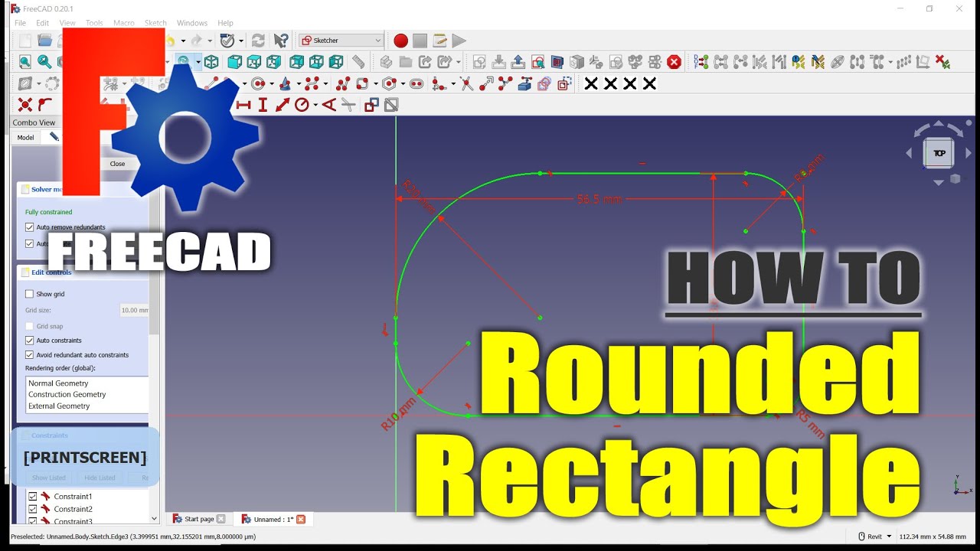Image resolution: width=980 pixels, height=551 pixels.
Task: Click the Fit Selection magnifier icon
Action: 44,62
